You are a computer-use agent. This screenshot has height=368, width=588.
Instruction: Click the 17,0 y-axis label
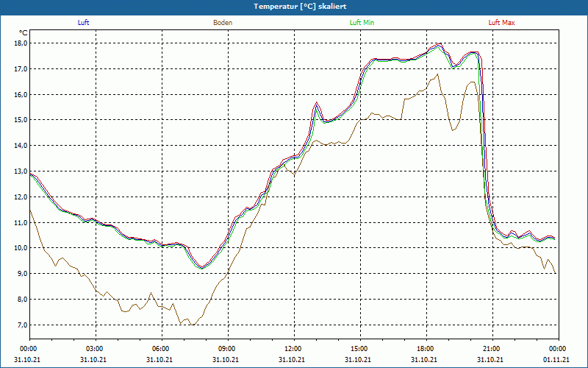(21, 68)
